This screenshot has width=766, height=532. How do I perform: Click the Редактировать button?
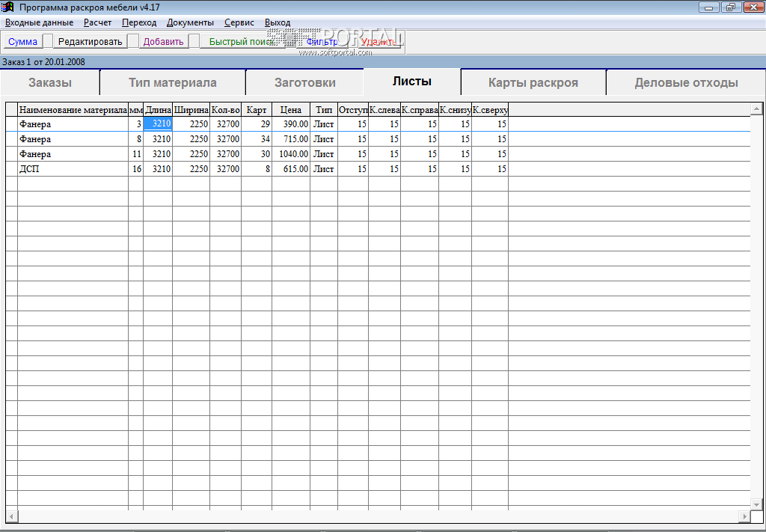pyautogui.click(x=91, y=41)
